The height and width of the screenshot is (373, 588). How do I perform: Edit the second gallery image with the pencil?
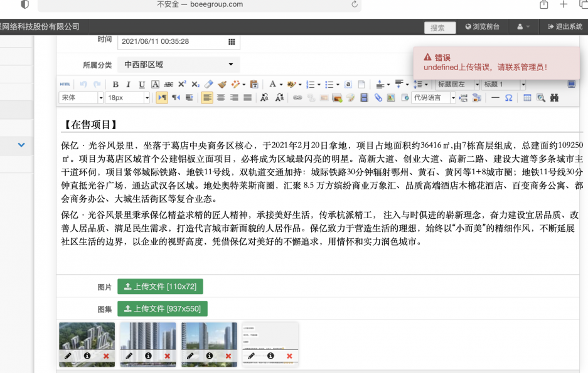tap(129, 356)
